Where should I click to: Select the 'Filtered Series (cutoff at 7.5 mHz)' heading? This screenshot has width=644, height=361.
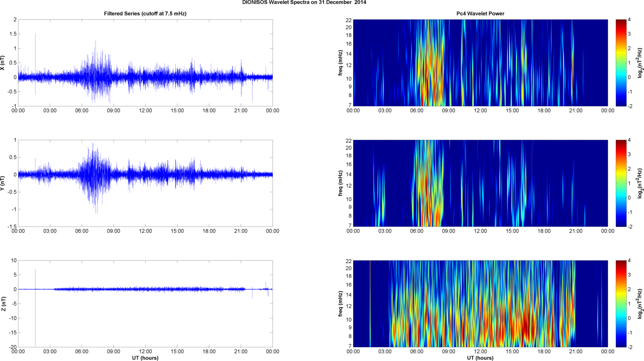(x=145, y=14)
